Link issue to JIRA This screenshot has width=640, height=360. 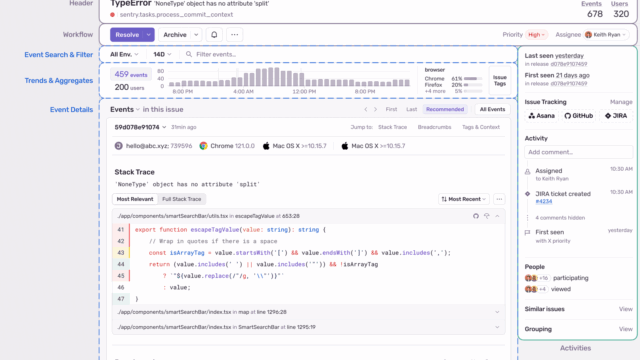[616, 116]
